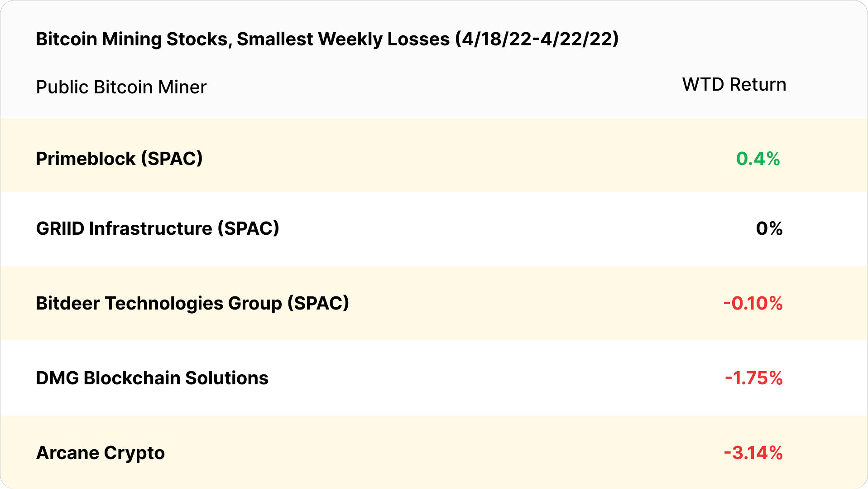Select the "Public Bitcoin Miner" column header

click(121, 87)
